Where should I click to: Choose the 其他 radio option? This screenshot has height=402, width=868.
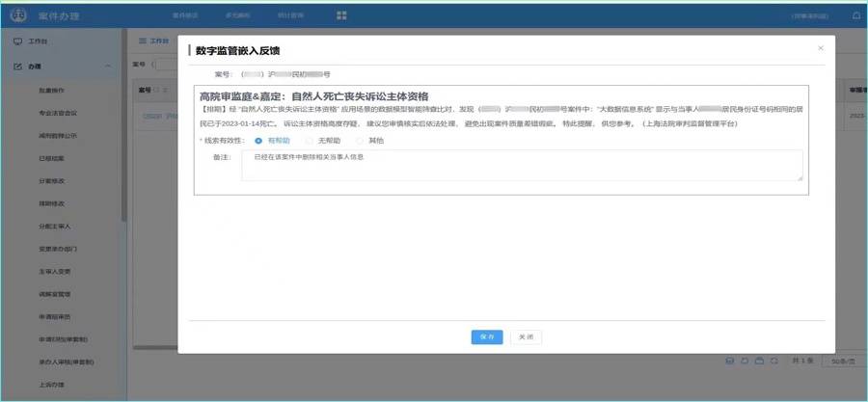pyautogui.click(x=361, y=140)
